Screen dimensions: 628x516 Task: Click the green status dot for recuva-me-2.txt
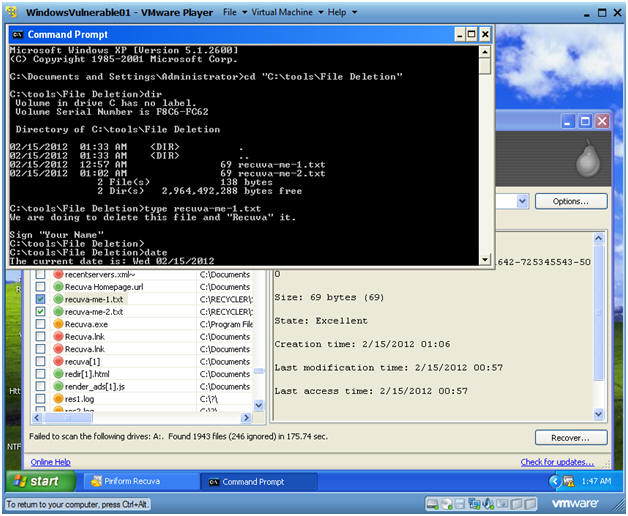(x=58, y=312)
